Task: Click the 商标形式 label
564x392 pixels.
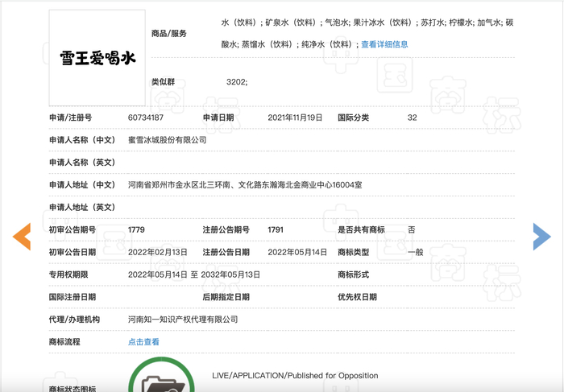Action: (353, 274)
